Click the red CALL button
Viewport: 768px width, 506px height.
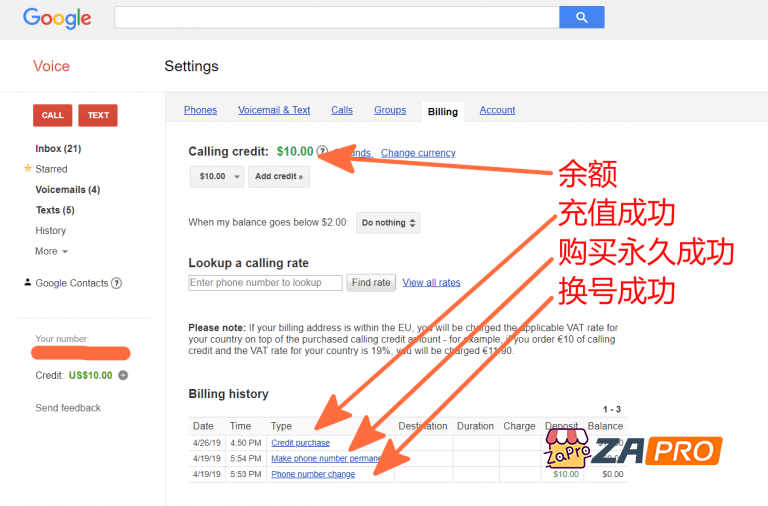click(52, 115)
